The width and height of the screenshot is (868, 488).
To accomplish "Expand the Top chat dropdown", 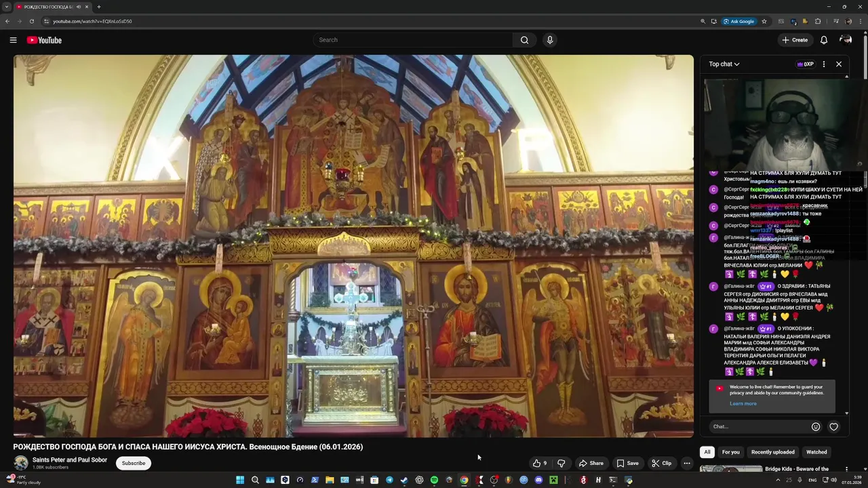I will (724, 64).
